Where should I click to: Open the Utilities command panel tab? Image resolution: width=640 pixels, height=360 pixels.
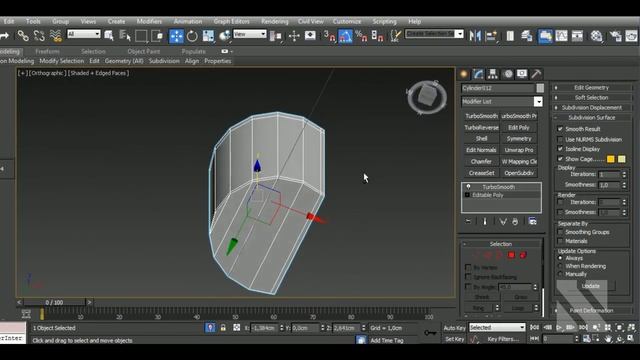(x=536, y=74)
